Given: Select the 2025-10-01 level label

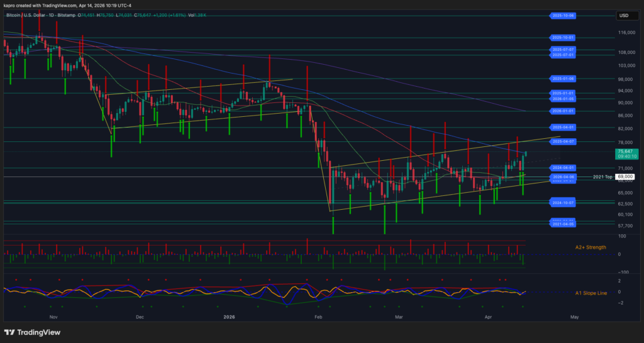Looking at the screenshot, I should (x=563, y=38).
